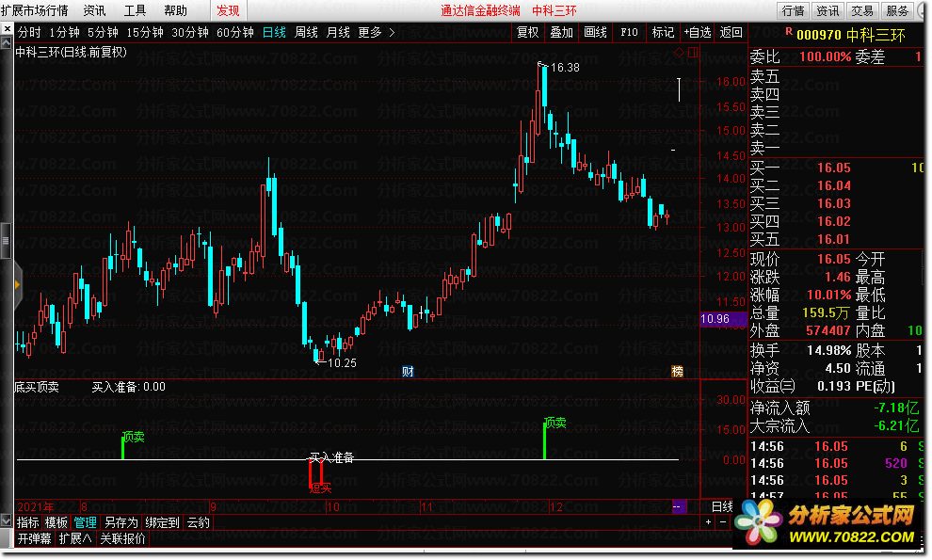Click the stock code 000970 中科三环 header
Image resolution: width=932 pixels, height=560 pixels.
pyautogui.click(x=851, y=35)
